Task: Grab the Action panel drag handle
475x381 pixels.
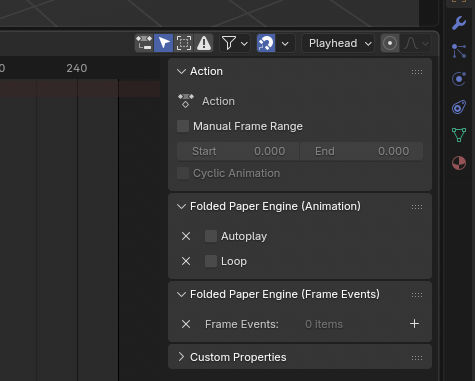Action: [x=417, y=72]
